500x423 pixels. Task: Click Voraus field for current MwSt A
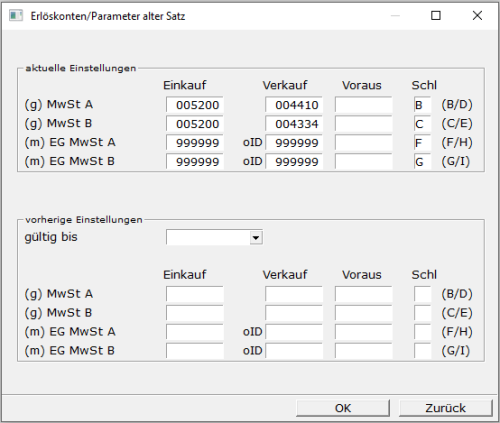point(363,105)
